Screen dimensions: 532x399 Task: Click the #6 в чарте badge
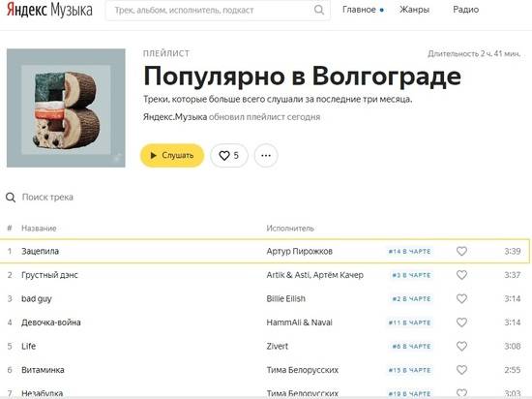coord(411,347)
